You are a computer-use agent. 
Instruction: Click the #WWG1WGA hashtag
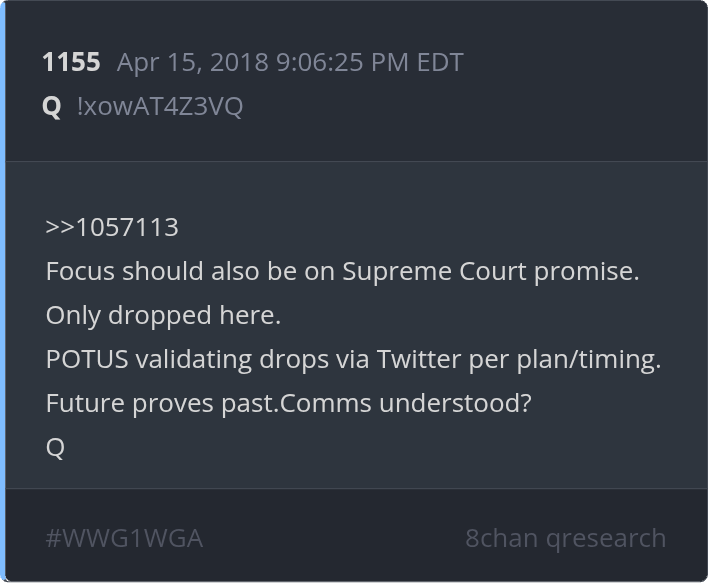[124, 538]
